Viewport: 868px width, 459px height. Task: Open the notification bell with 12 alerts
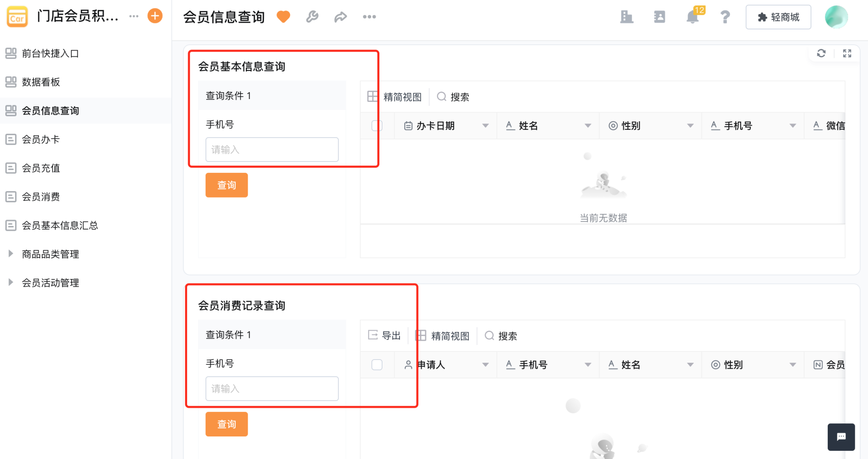692,17
